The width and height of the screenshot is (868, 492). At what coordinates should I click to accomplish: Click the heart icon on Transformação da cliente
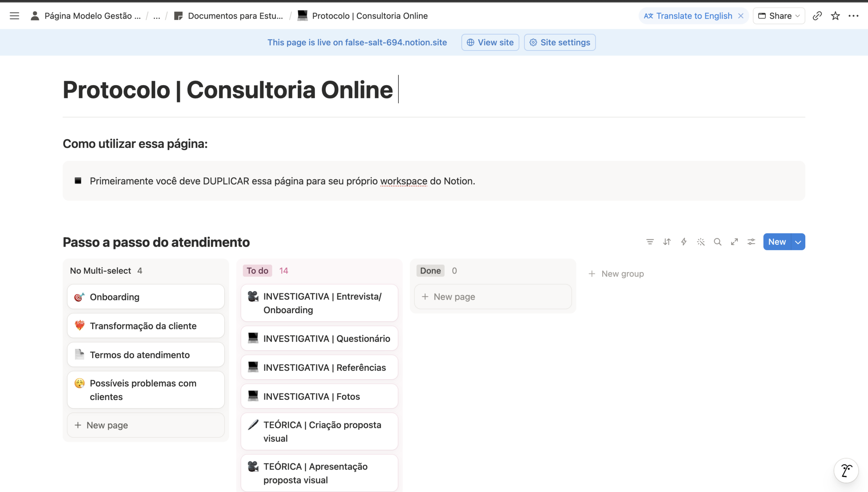[x=79, y=325]
